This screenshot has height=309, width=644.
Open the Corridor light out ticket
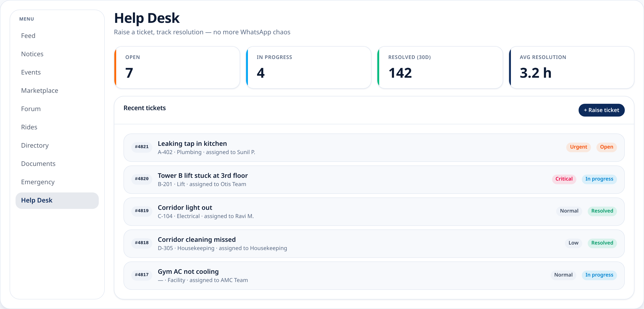coord(374,212)
